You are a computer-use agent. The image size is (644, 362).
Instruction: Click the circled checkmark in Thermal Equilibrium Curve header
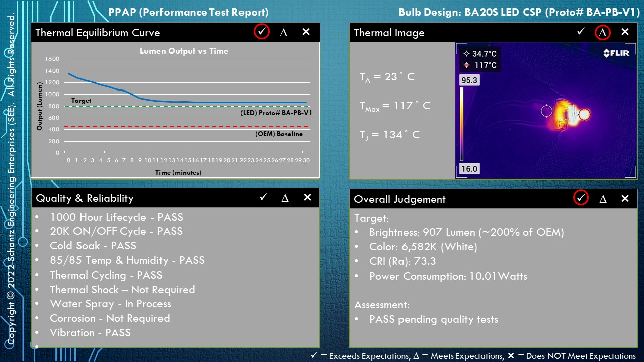tap(261, 32)
